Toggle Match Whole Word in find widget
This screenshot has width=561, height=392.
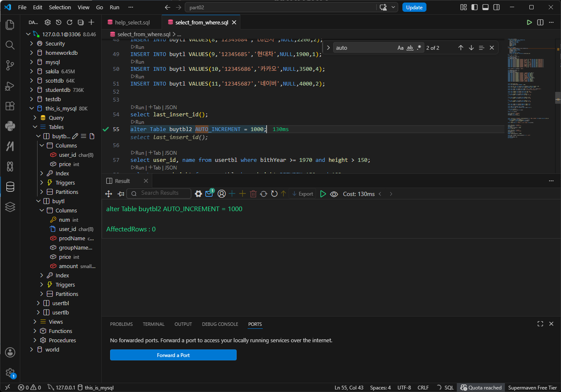(410, 48)
